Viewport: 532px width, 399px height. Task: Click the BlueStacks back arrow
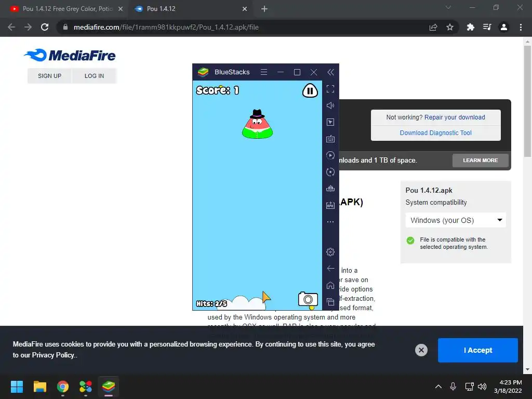(330, 269)
